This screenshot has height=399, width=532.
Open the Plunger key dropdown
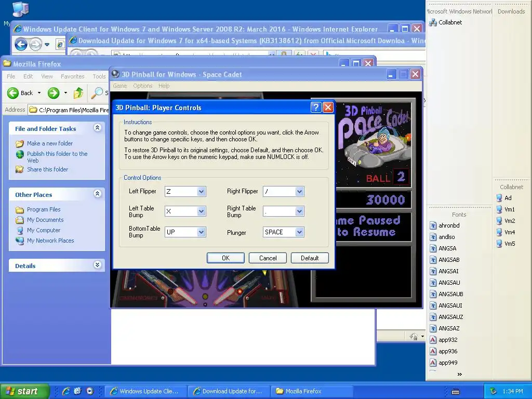[x=299, y=232]
